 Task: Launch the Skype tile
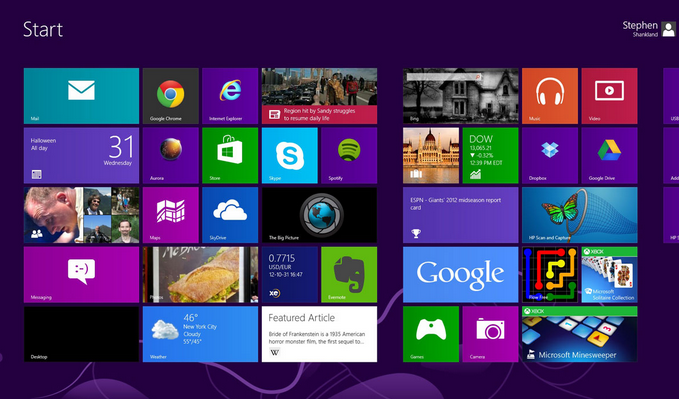pyautogui.click(x=290, y=156)
